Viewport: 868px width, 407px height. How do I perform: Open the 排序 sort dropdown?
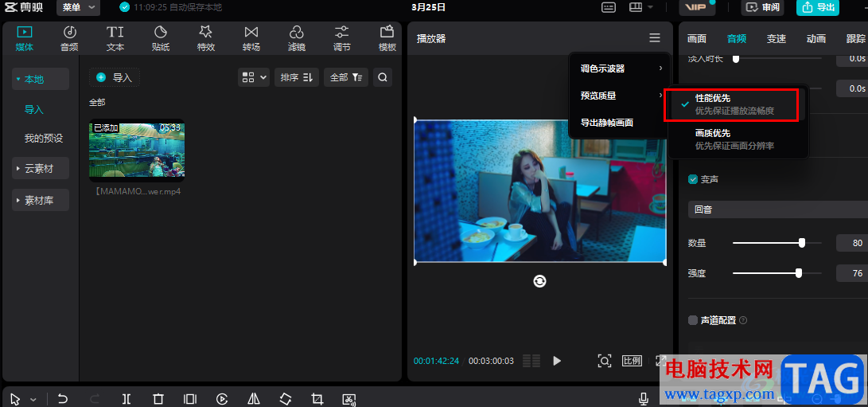click(x=297, y=77)
